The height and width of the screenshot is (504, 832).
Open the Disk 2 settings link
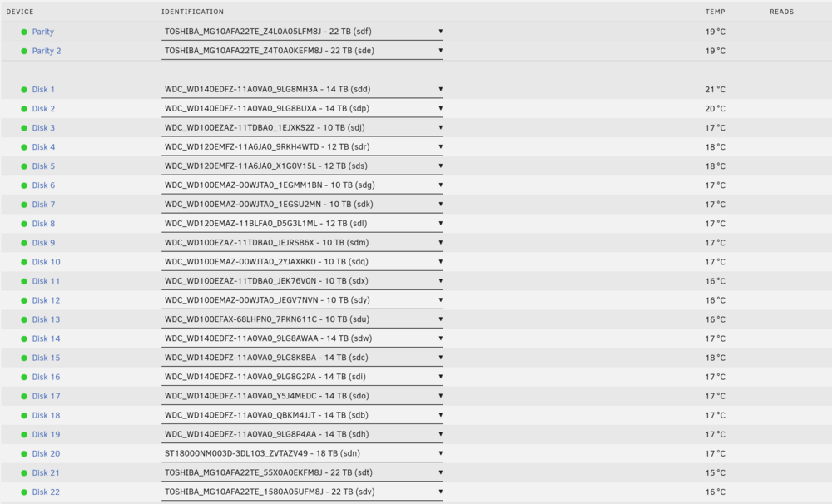coord(43,109)
